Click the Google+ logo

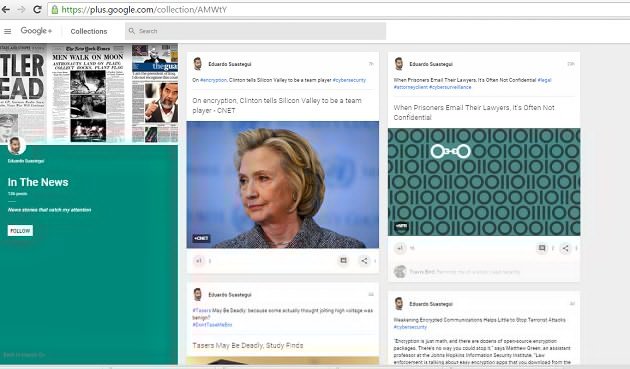36,31
